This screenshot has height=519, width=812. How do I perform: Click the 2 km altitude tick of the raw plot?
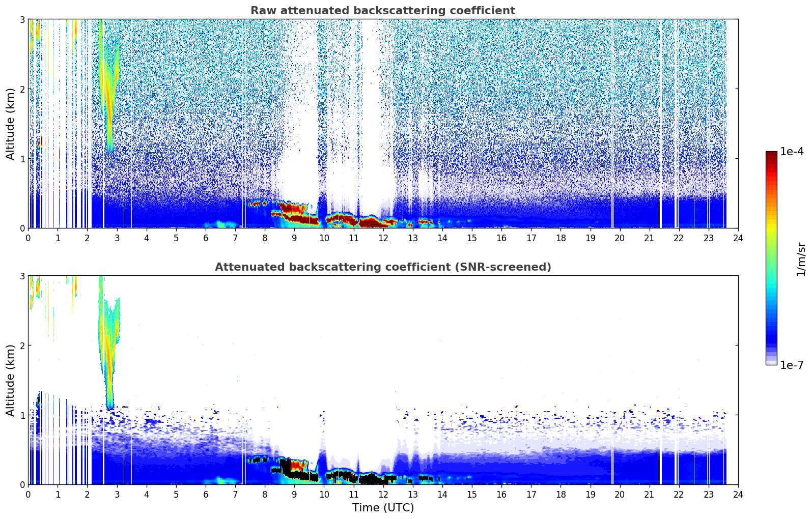click(x=22, y=89)
